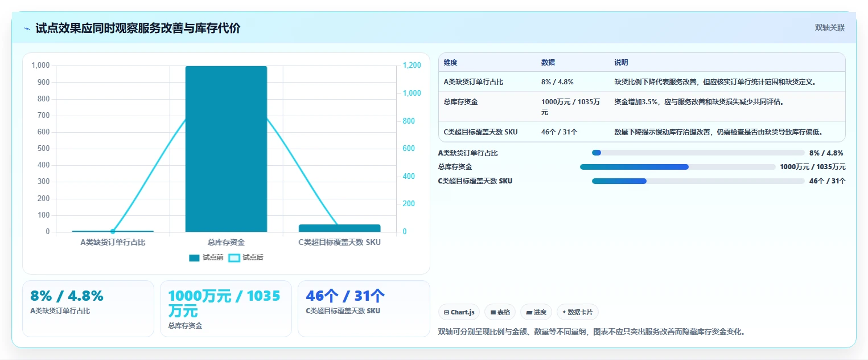Click the 试点效果应同时观察服务改善与库存代价 title

[x=138, y=28]
